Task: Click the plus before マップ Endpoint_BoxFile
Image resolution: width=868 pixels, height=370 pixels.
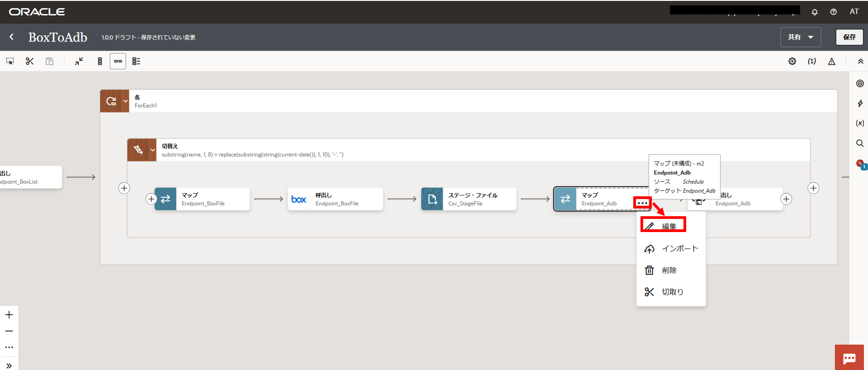Action: [151, 199]
